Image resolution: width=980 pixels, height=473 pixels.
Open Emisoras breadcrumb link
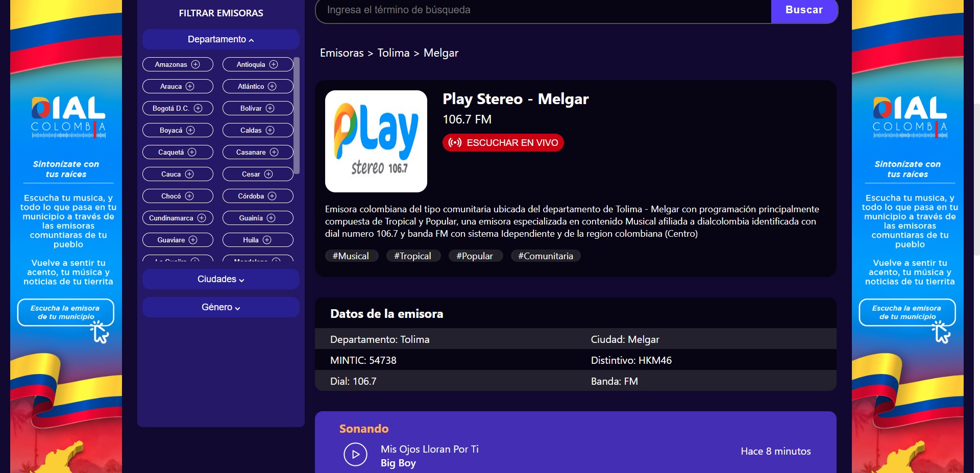click(341, 53)
